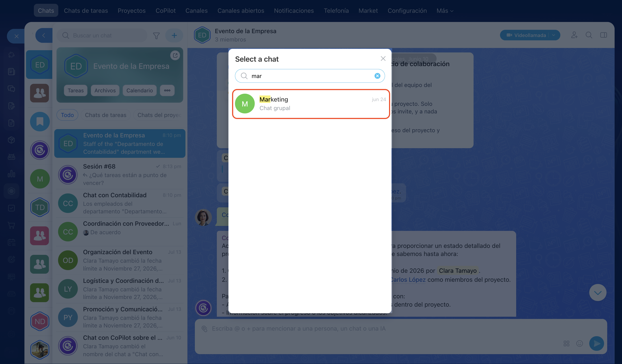Open the bookmark saved messages avatar
This screenshot has height=364, width=622.
[40, 121]
